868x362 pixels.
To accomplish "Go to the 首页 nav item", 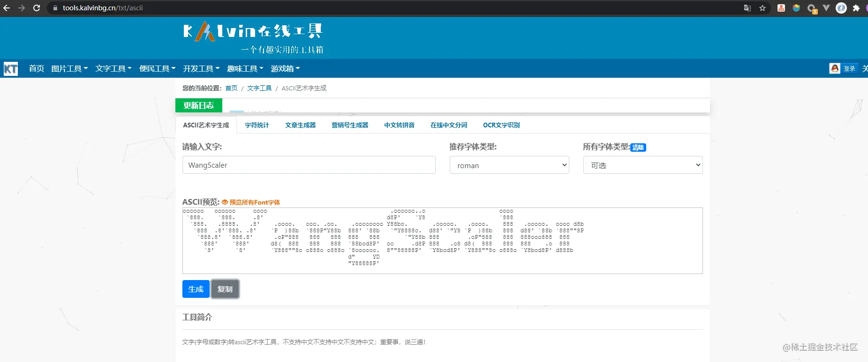I will point(36,68).
